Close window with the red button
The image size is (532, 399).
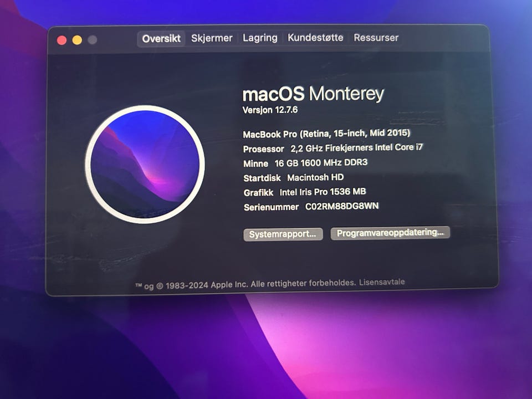pos(62,40)
